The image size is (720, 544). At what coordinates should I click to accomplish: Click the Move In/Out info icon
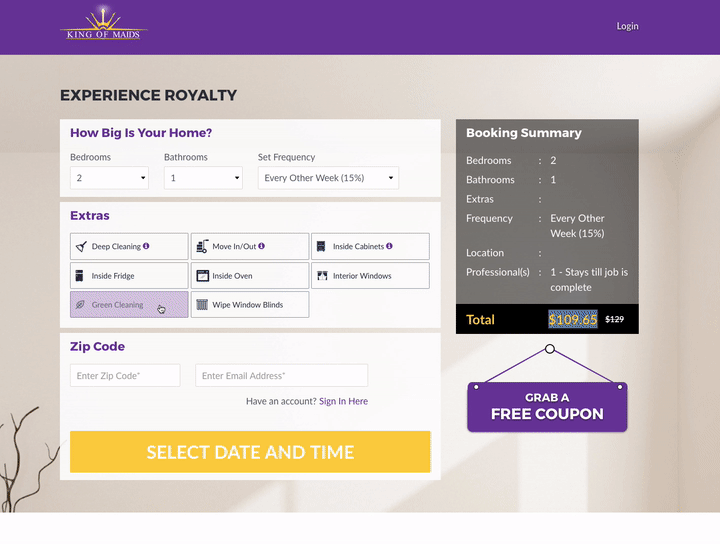pos(261,246)
